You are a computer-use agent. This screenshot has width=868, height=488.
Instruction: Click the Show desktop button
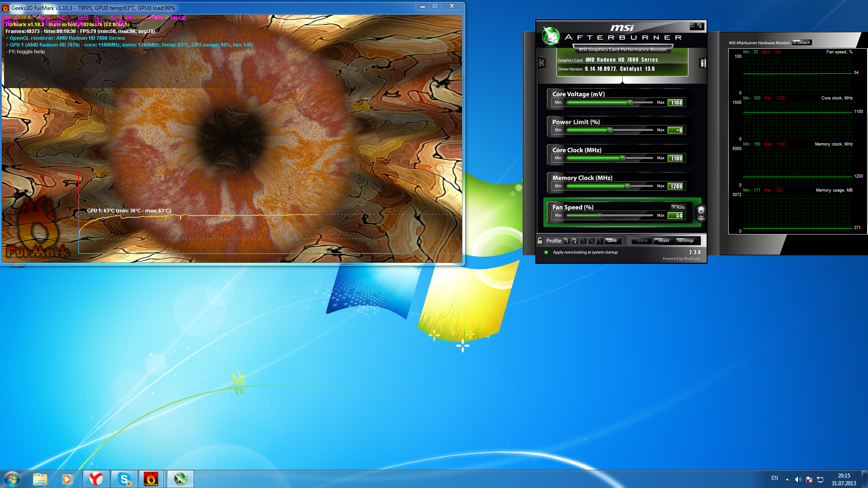click(x=864, y=479)
